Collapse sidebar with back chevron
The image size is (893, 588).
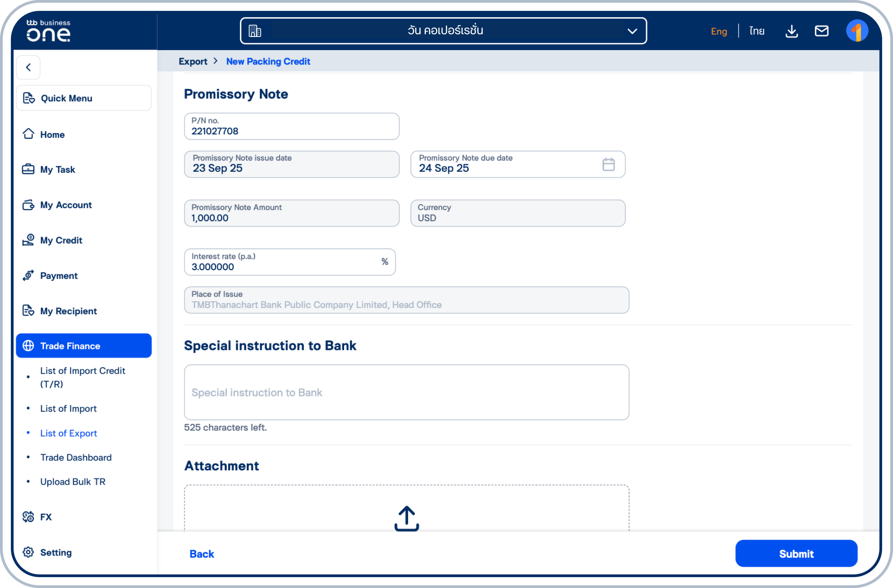[x=28, y=68]
